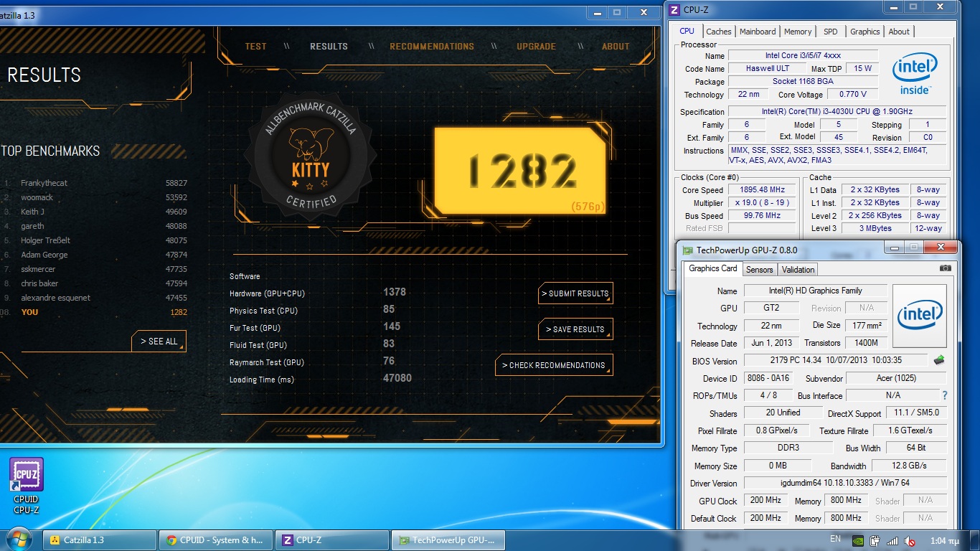Click Holger Treßelt in benchmarks list
The height and width of the screenshot is (551, 980).
[x=44, y=240]
